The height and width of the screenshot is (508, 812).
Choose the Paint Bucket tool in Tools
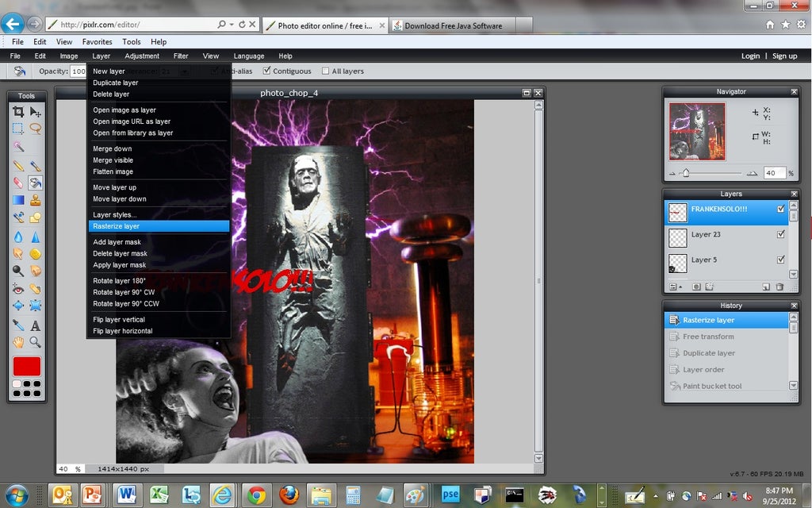35,183
